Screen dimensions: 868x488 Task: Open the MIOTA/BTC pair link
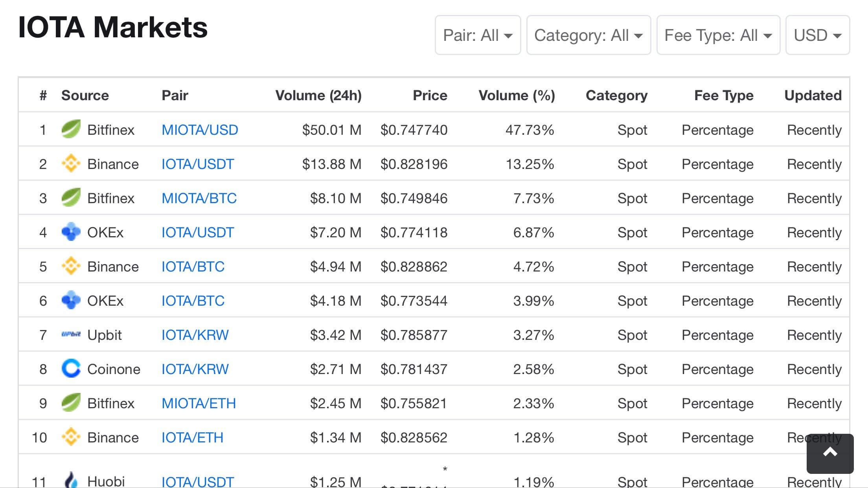(x=199, y=198)
